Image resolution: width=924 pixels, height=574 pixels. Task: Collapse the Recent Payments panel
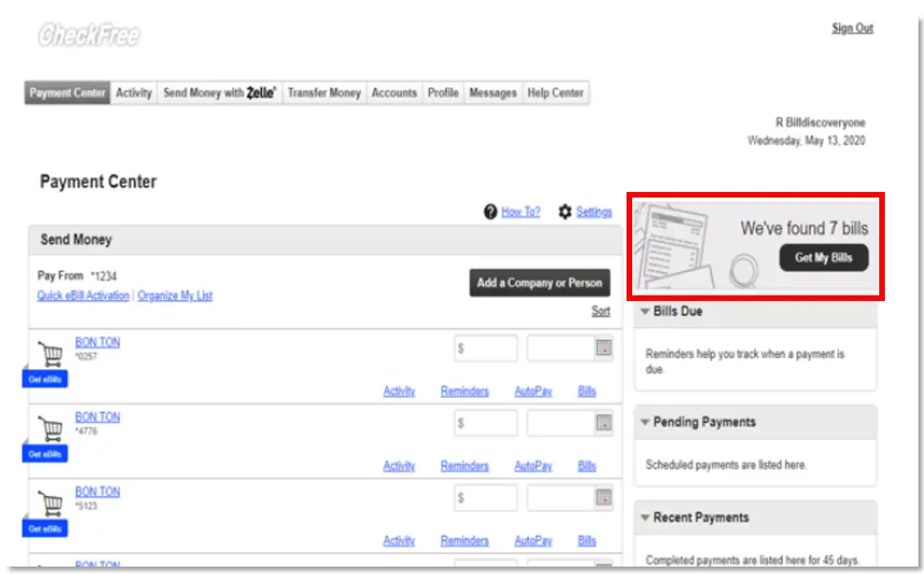644,518
